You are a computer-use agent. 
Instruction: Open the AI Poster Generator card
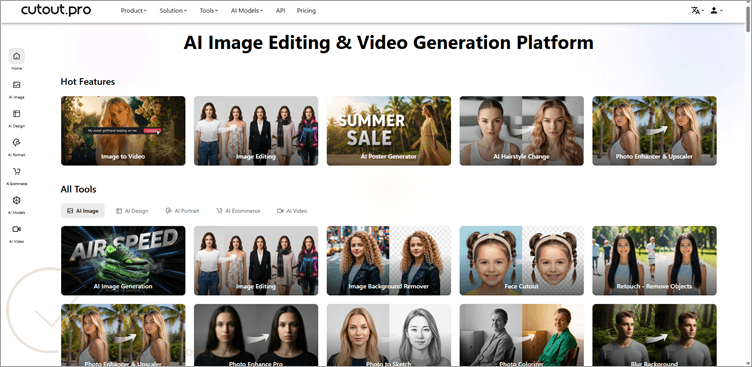pyautogui.click(x=389, y=131)
